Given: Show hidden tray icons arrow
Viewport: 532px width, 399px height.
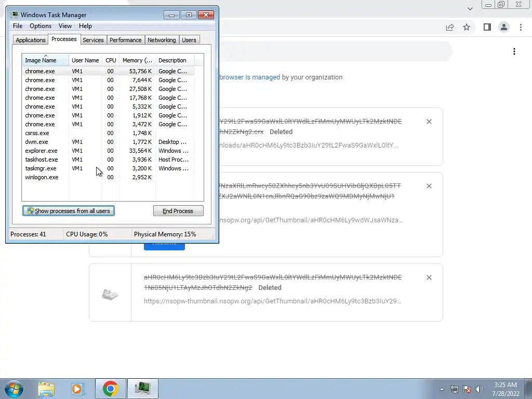Looking at the screenshot, I should (442, 389).
